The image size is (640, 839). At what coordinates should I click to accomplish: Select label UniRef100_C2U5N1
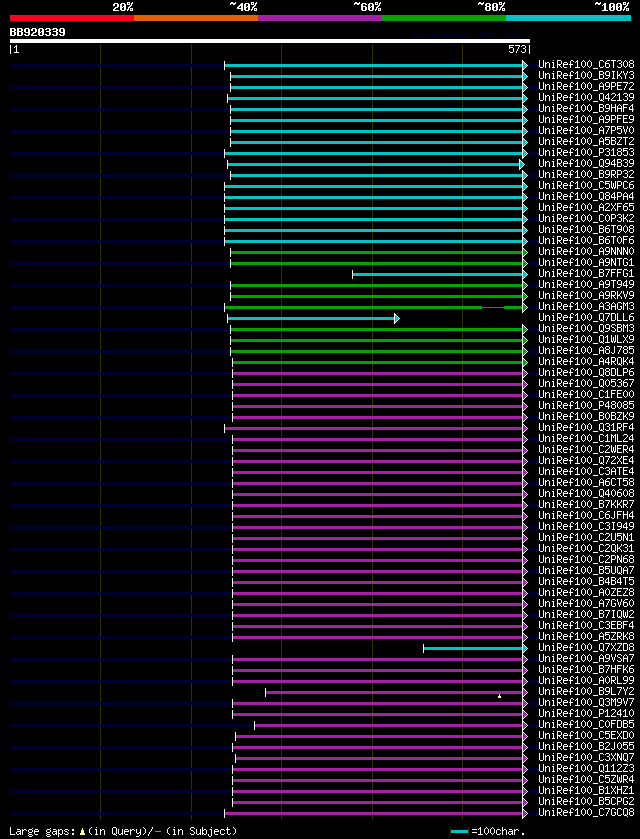point(586,537)
